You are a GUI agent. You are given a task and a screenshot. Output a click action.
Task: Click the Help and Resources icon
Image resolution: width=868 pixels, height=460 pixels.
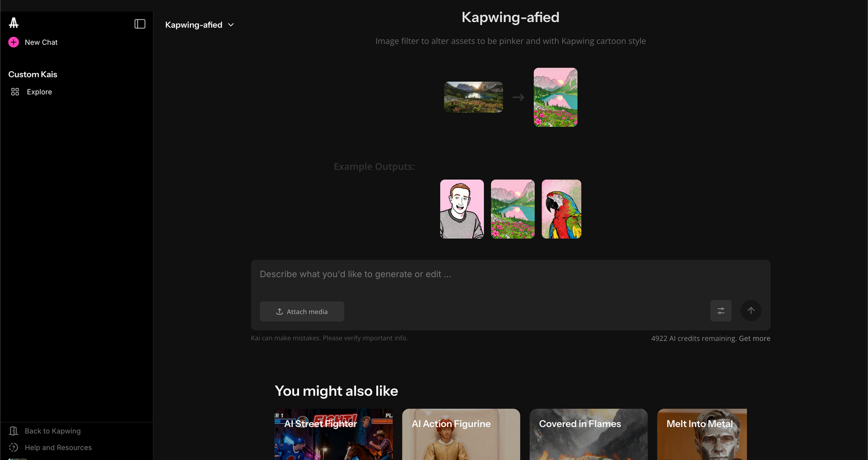pos(13,447)
